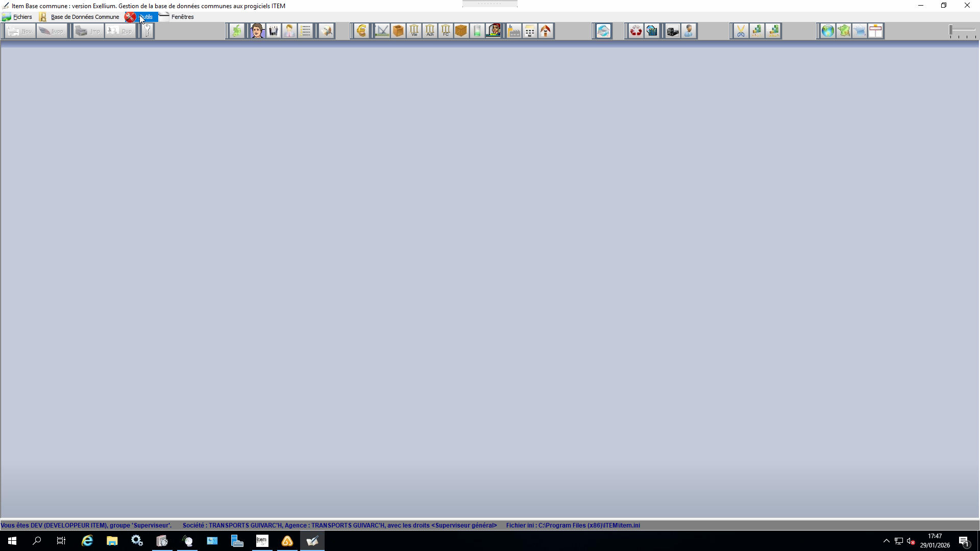Open the Fichiers menu
The width and height of the screenshot is (980, 551).
pos(22,17)
